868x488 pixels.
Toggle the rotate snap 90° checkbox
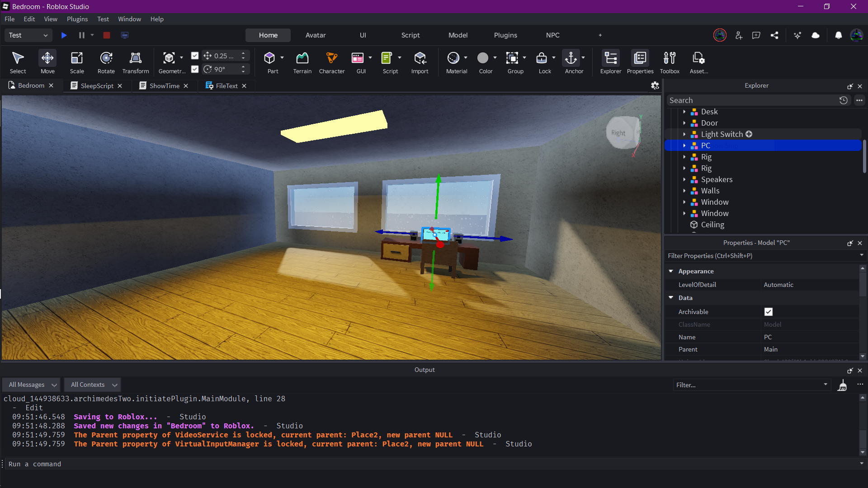coord(195,69)
